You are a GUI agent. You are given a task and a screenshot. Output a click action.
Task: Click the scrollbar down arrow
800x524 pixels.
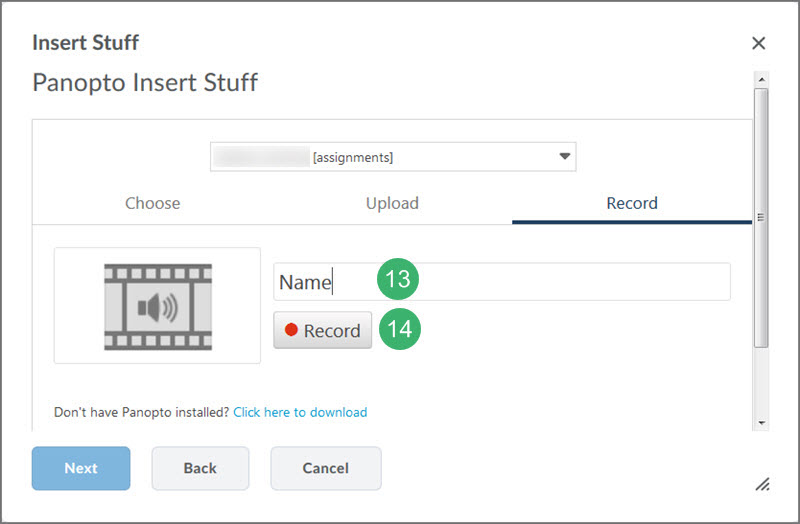(761, 423)
